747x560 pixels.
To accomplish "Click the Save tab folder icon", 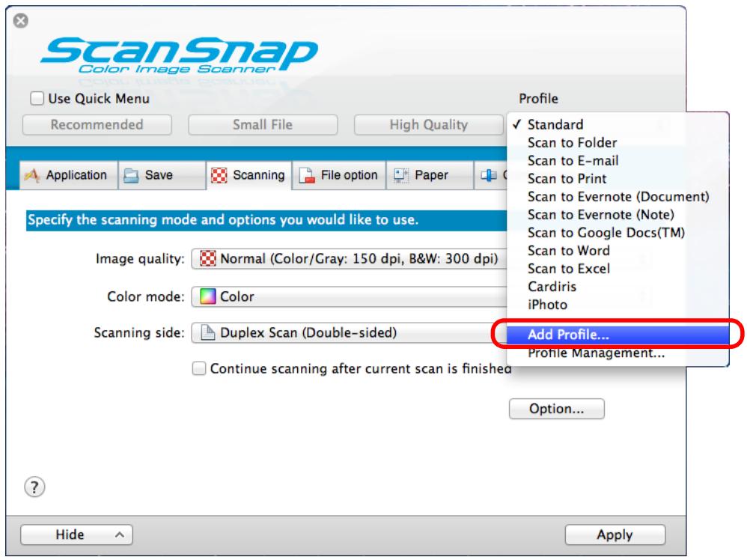I will pyautogui.click(x=130, y=176).
